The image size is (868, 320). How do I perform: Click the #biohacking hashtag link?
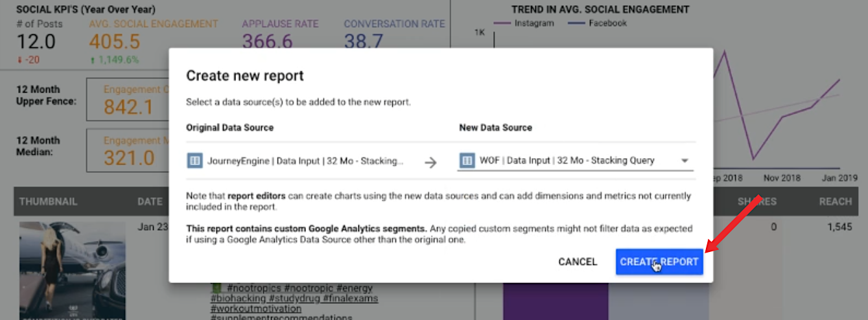238,299
